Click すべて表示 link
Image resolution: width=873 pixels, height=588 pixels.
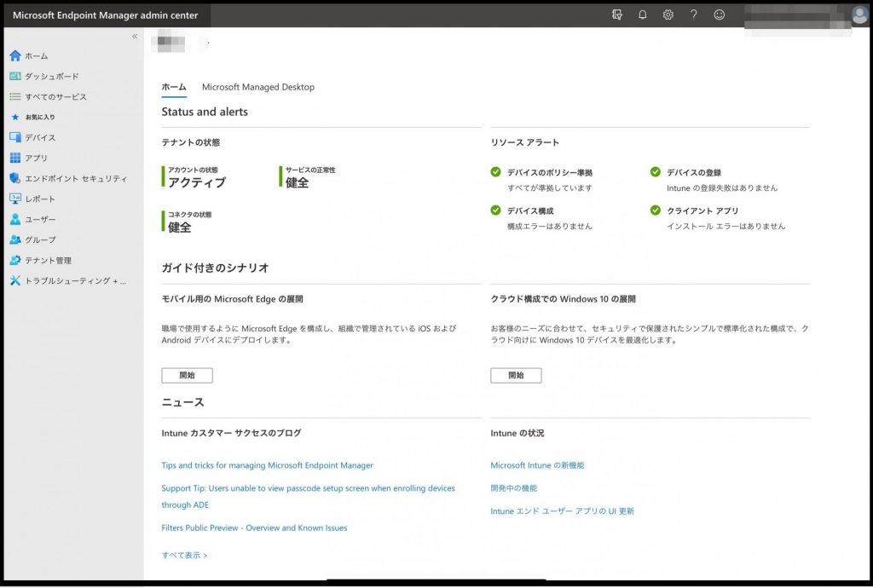tap(184, 555)
